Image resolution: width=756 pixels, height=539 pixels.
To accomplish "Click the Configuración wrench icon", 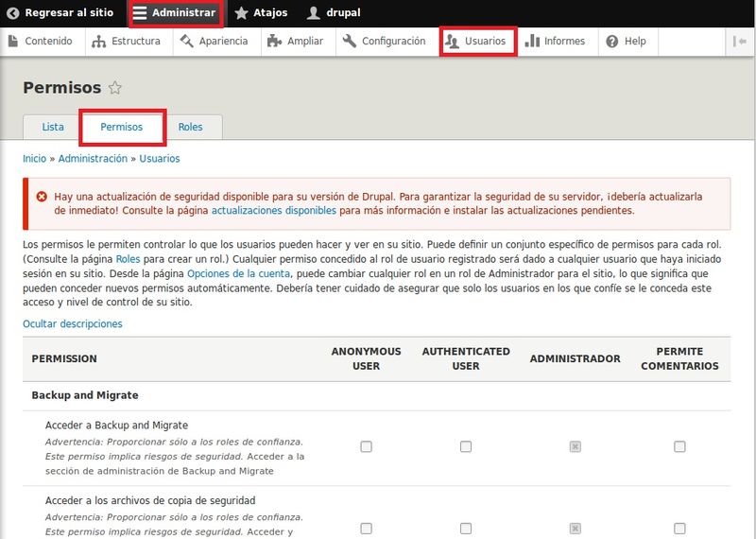I will click(x=350, y=41).
